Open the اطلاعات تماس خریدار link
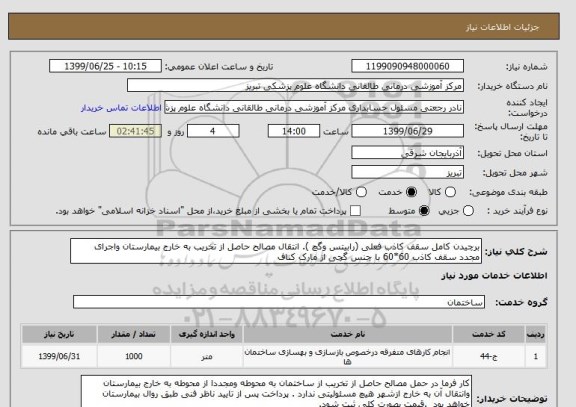The width and height of the screenshot is (576, 407). [x=121, y=108]
